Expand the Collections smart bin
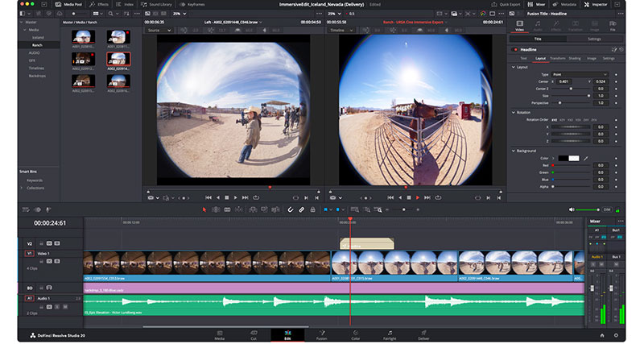This screenshot has width=644, height=344. [22, 188]
